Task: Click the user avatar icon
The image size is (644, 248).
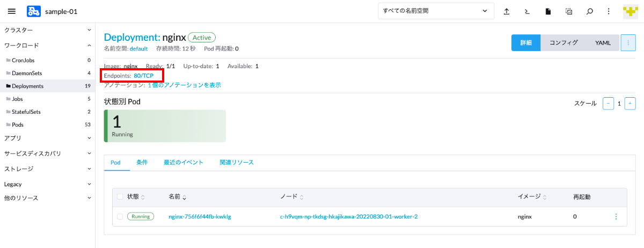Action: pyautogui.click(x=630, y=11)
